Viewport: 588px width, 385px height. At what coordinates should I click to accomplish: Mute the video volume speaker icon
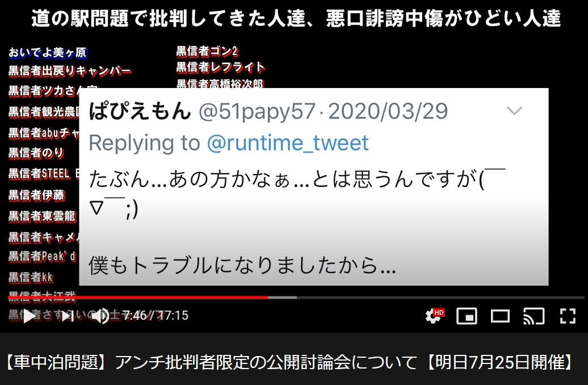(x=100, y=316)
